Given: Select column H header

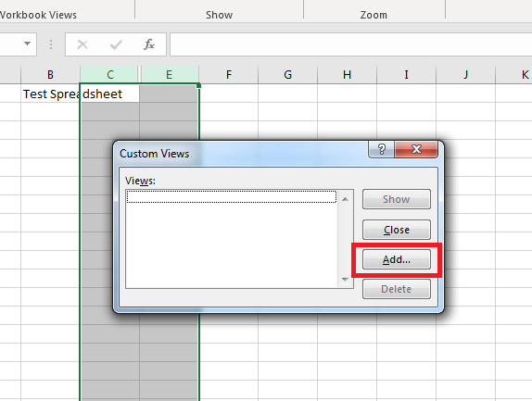Looking at the screenshot, I should (347, 75).
